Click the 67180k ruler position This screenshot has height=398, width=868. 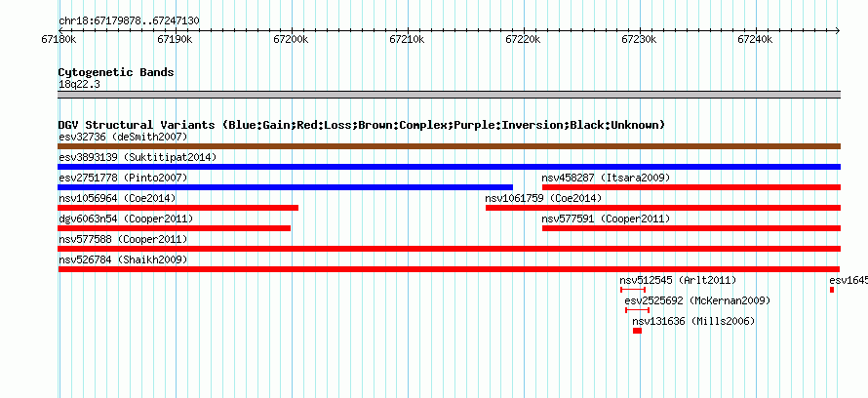point(59,39)
